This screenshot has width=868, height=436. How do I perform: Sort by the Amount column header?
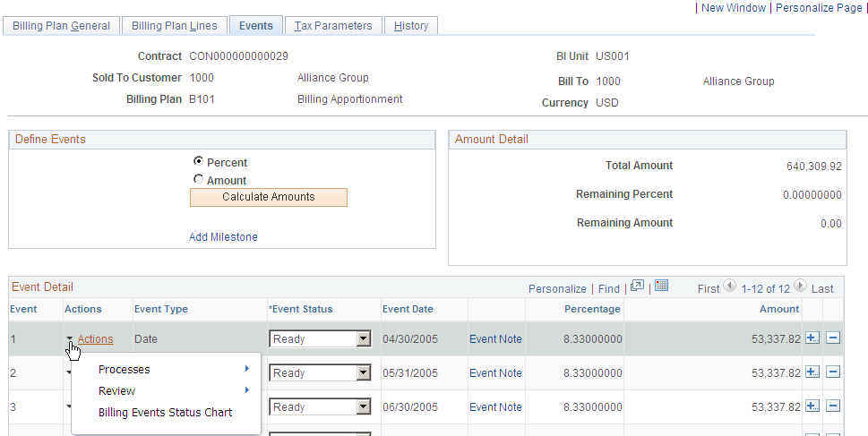point(779,309)
